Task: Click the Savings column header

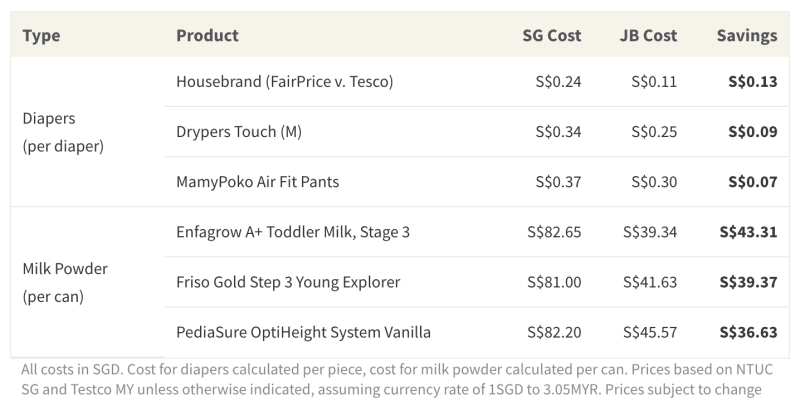Action: [x=746, y=36]
